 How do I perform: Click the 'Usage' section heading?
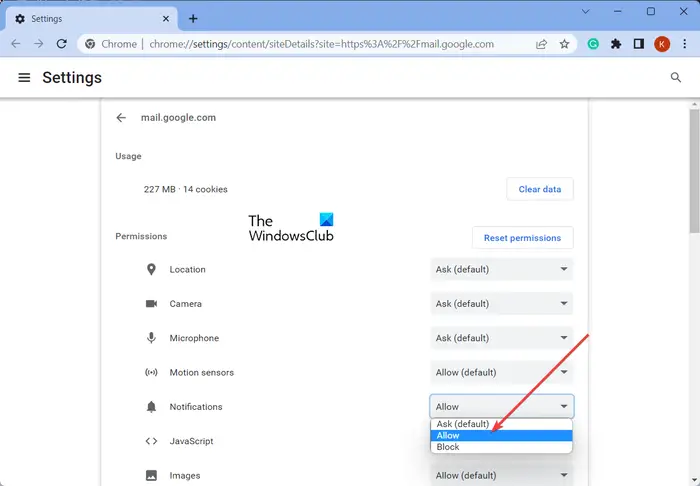point(128,156)
